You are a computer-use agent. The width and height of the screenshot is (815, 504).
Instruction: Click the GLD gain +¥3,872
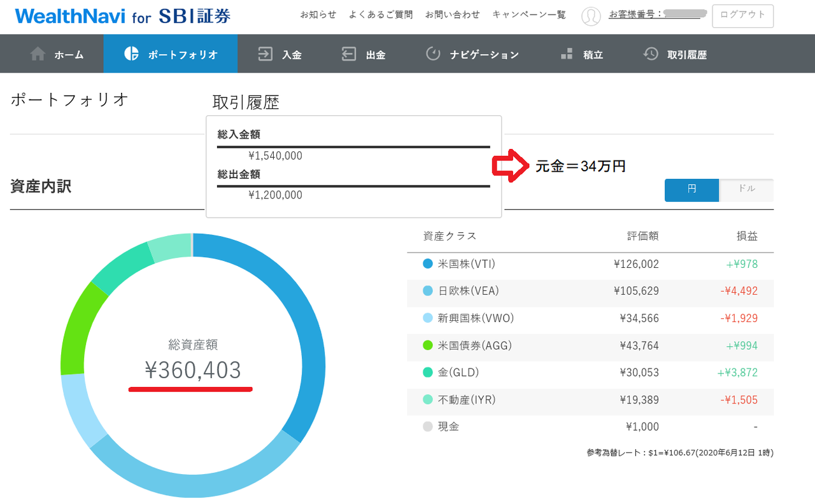pyautogui.click(x=738, y=372)
